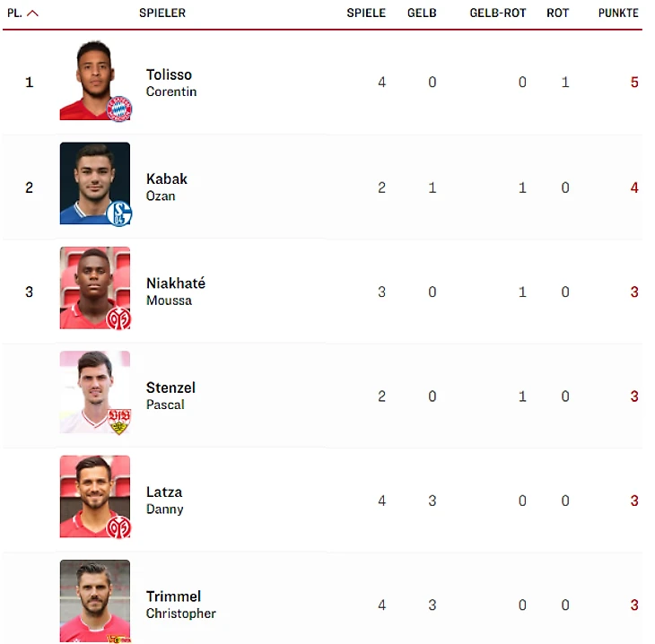Sort by the PL. column header
This screenshot has width=655, height=644.
(14, 13)
